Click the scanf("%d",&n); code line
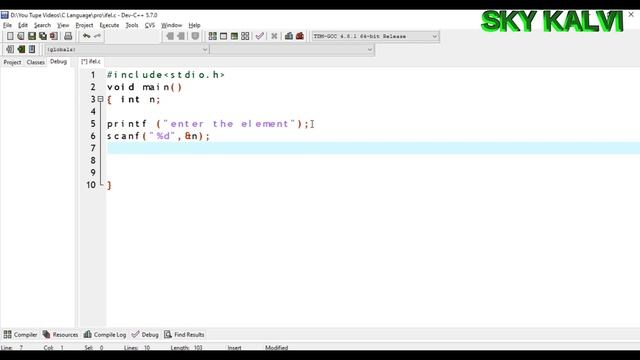Image resolution: width=640 pixels, height=360 pixels. tap(158, 136)
